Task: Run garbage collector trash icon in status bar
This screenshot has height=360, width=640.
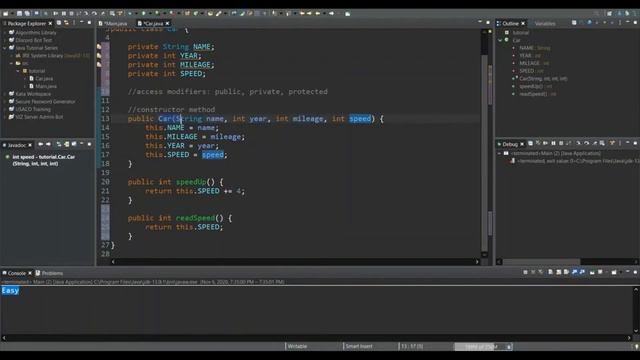Action: [509, 347]
